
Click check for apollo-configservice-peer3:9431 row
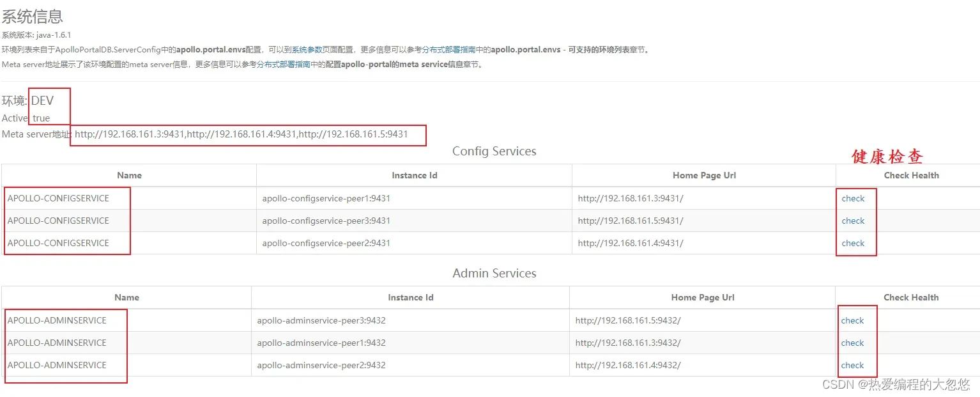pyautogui.click(x=853, y=221)
